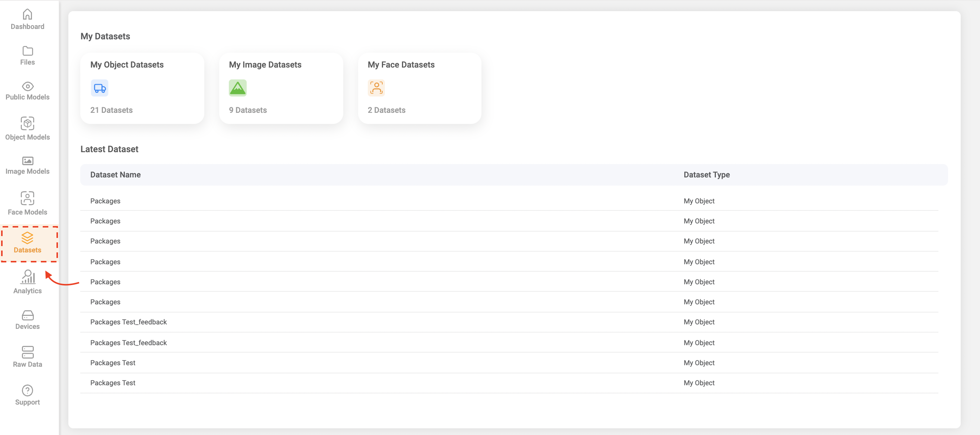Click the Dataset Type column header
This screenshot has width=980, height=435.
click(707, 175)
